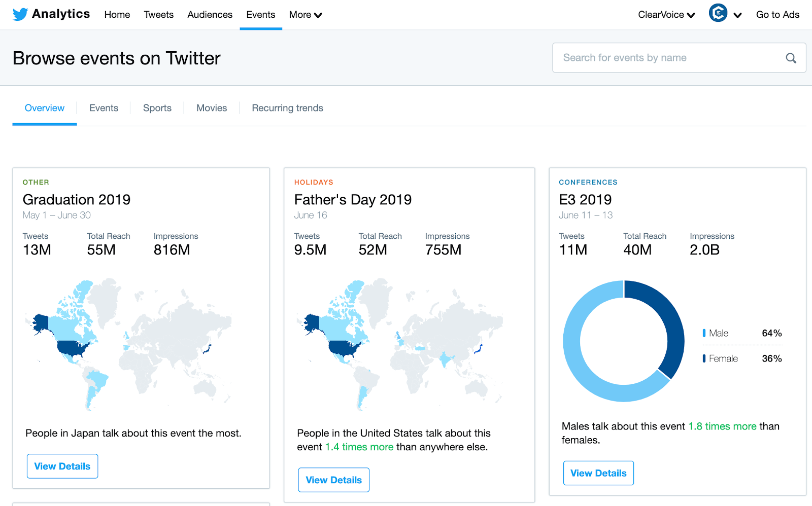Viewport: 812px width, 506px height.
Task: View Details for Father's Day 2019
Action: click(334, 480)
